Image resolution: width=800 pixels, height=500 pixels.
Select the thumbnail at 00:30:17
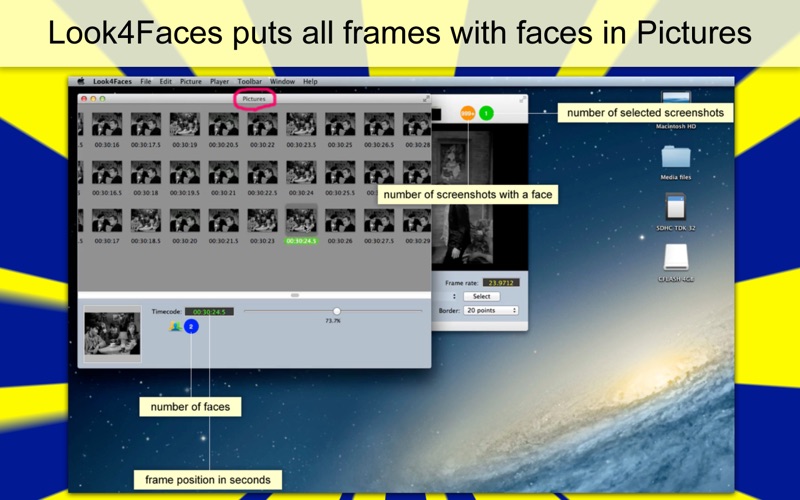pyautogui.click(x=107, y=220)
